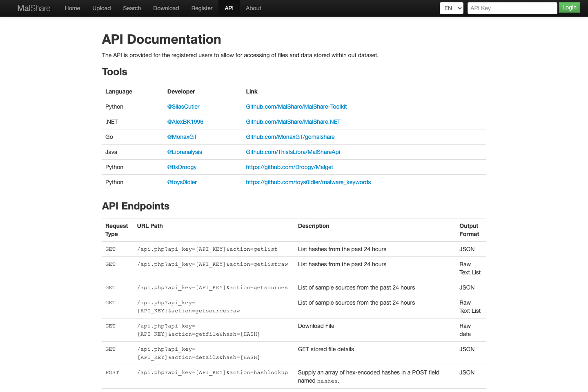This screenshot has width=588, height=392.
Task: Go to the Register page
Action: 202,8
